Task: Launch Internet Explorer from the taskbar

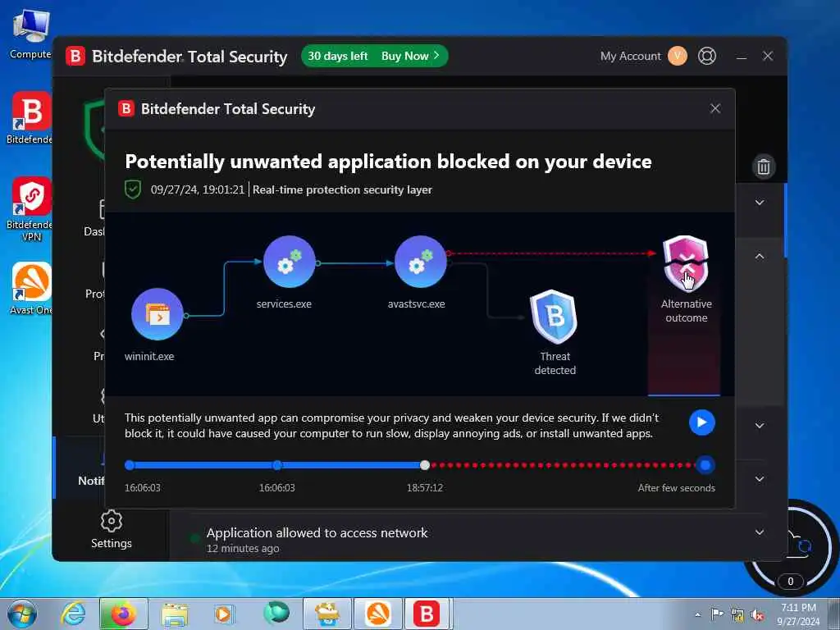Action: 72,614
